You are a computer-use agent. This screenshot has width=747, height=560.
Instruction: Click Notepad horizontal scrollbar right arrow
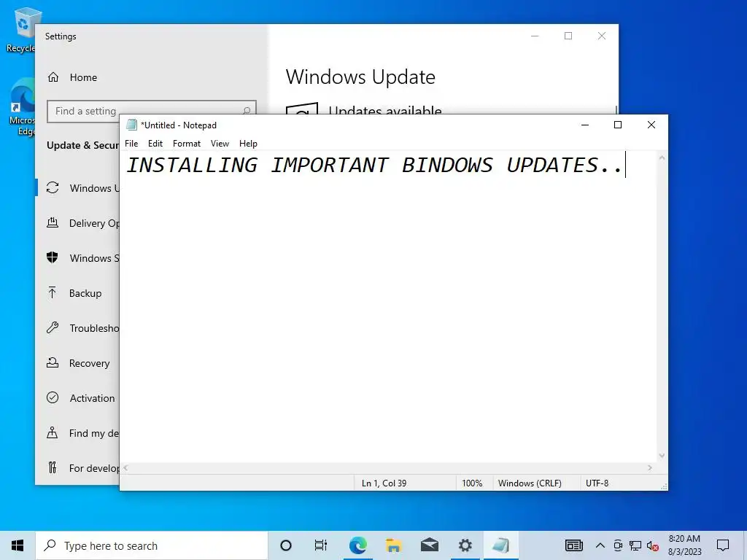point(650,468)
